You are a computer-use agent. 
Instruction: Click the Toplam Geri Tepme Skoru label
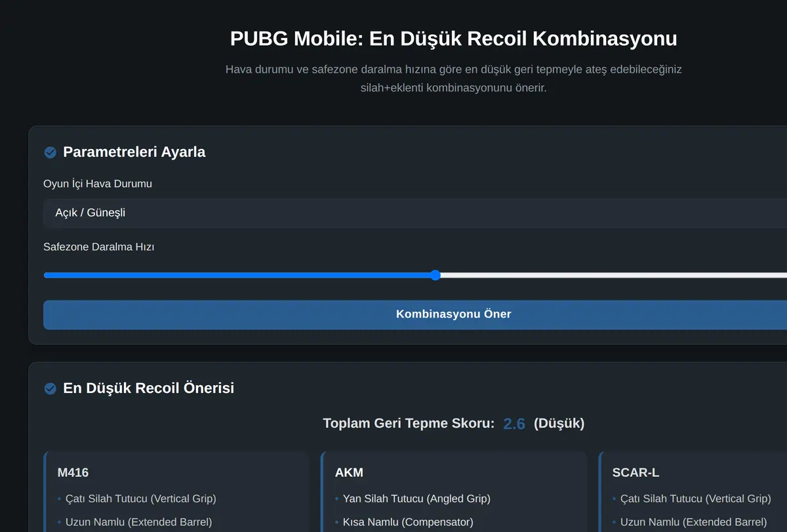[409, 424]
